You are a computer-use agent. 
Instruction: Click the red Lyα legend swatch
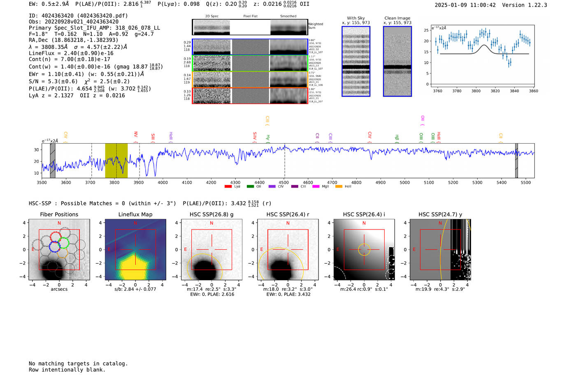tap(228, 187)
